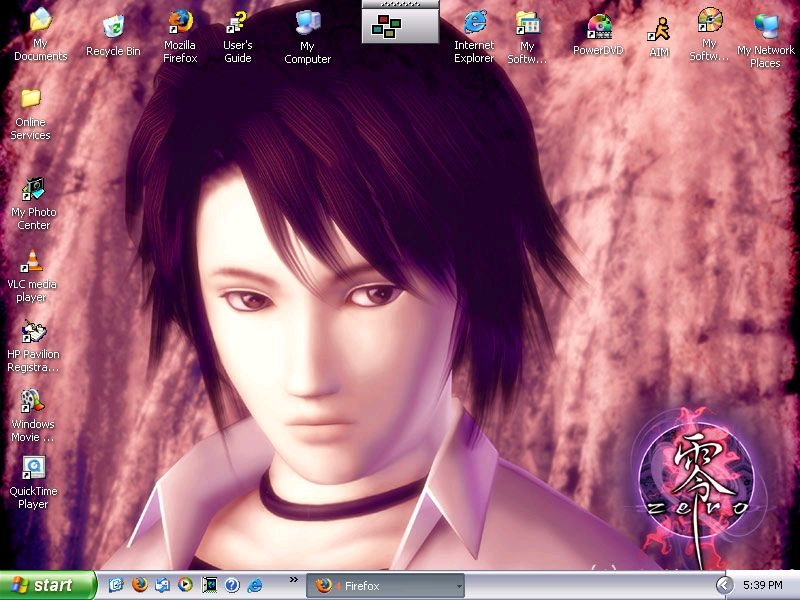The image size is (800, 600).
Task: Launch the PowerDVD shortcut
Action: [x=598, y=35]
